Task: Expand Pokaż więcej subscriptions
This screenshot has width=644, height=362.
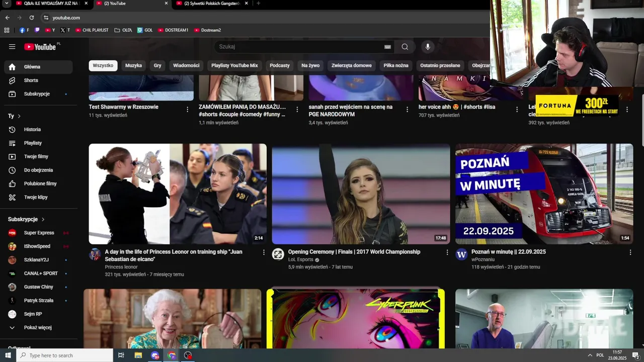Action: pyautogui.click(x=38, y=328)
